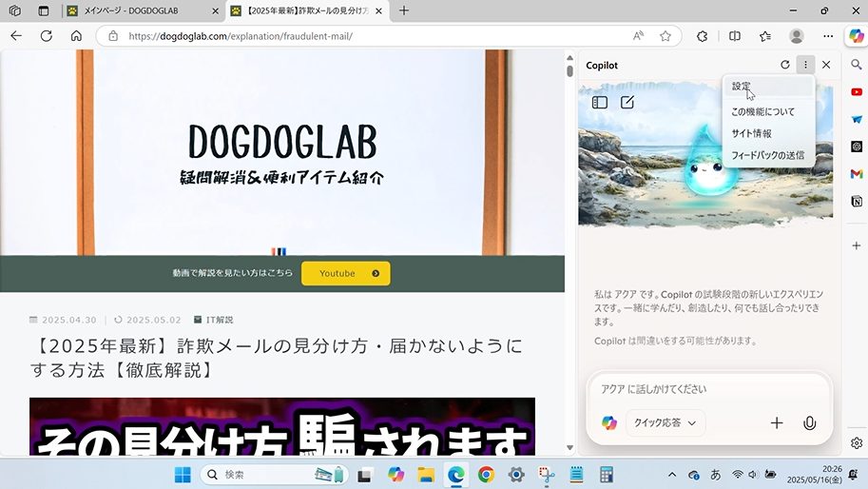
Task: Open the Copilot three-dot more options menu
Action: pos(805,65)
